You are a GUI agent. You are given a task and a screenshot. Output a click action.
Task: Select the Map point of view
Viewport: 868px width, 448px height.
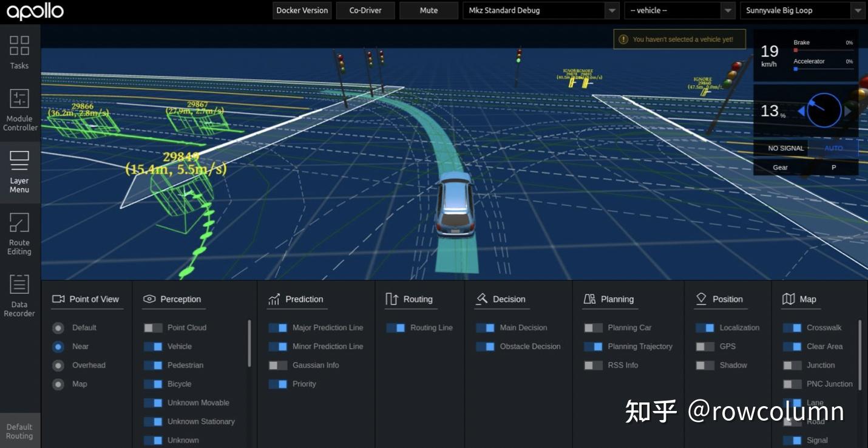pyautogui.click(x=58, y=384)
